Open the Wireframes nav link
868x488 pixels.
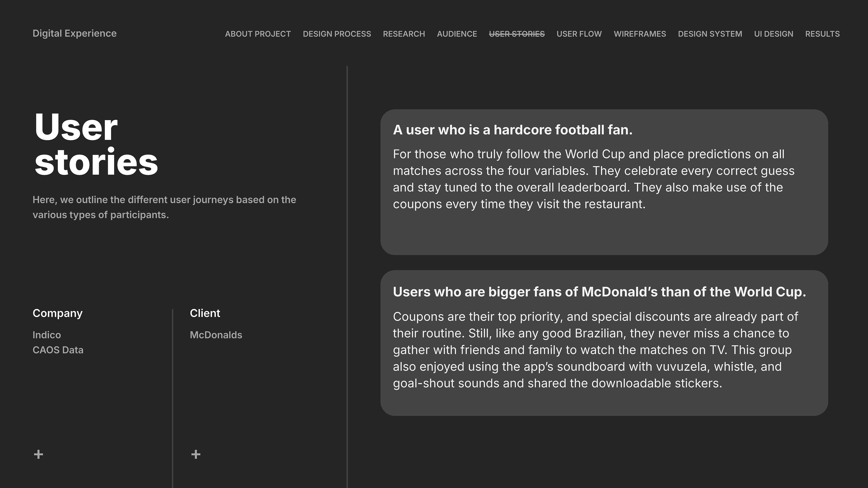pos(639,34)
